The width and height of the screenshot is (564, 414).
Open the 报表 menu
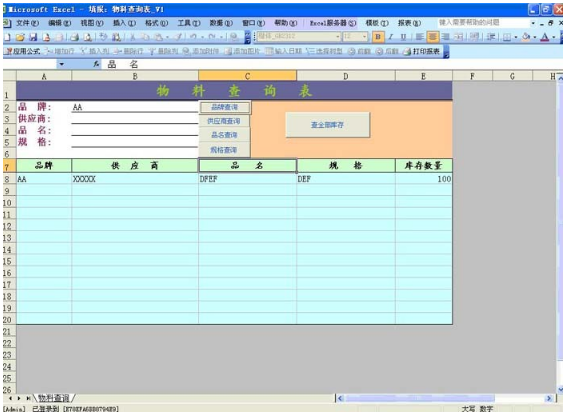(409, 23)
